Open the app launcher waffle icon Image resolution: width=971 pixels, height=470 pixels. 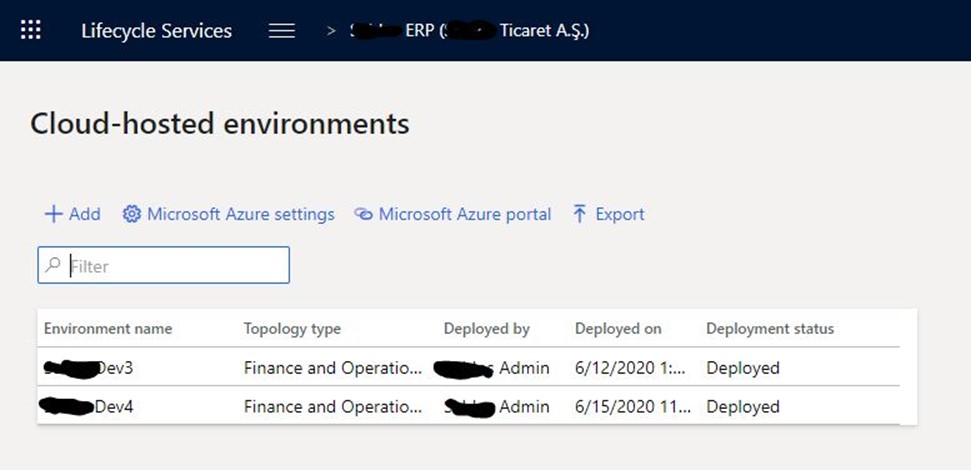click(31, 30)
